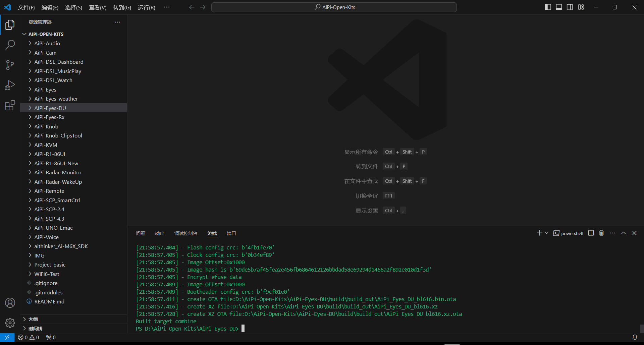
Task: Click the remote window status icon
Action: tap(7, 337)
